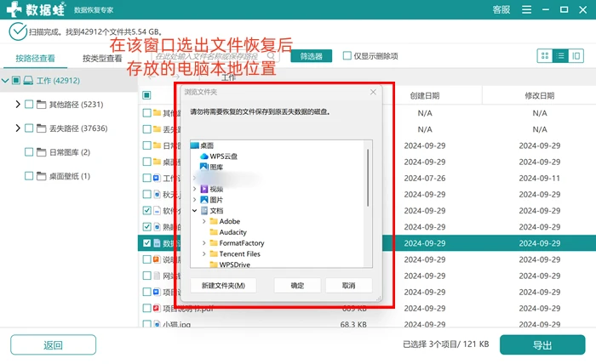Click the drive icon next to 工作 (42912)
596x364 pixels.
coord(28,81)
